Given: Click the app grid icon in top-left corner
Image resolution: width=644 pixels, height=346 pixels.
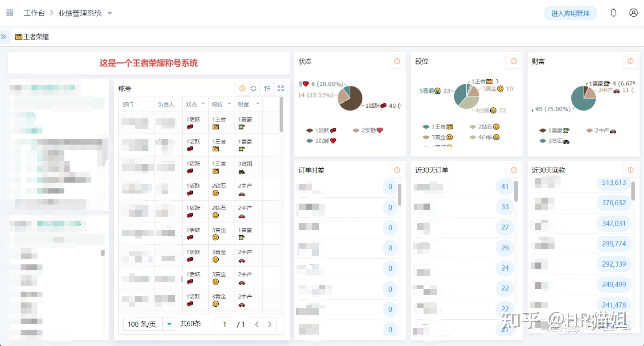Looking at the screenshot, I should coord(9,13).
